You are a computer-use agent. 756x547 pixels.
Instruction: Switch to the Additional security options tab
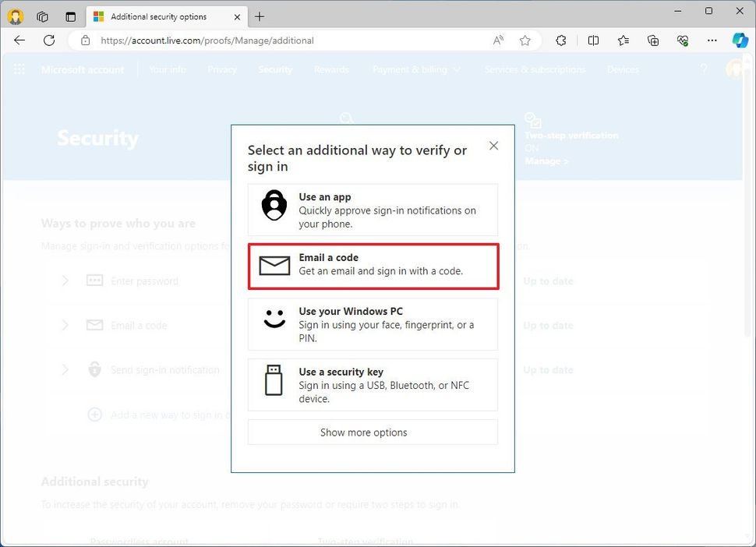point(165,16)
